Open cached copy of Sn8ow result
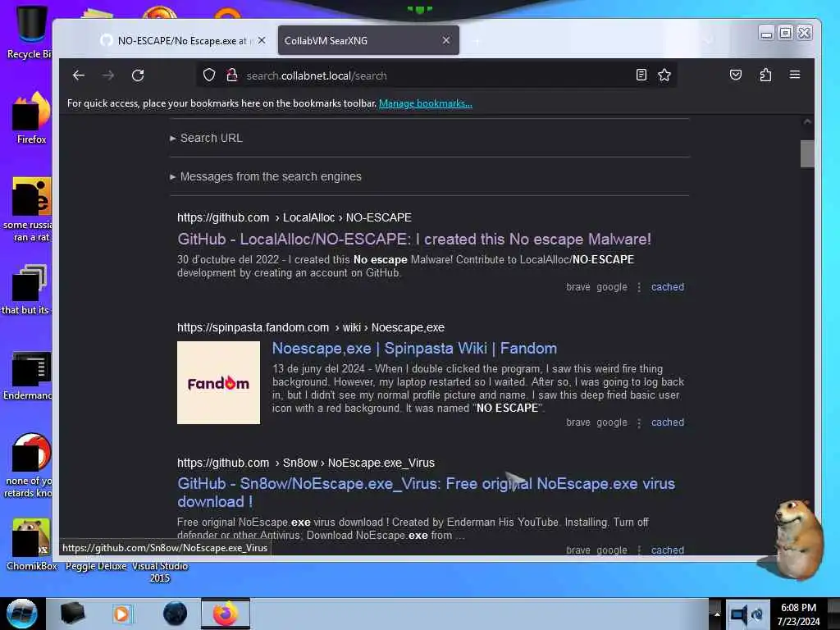The width and height of the screenshot is (840, 630). tap(667, 550)
